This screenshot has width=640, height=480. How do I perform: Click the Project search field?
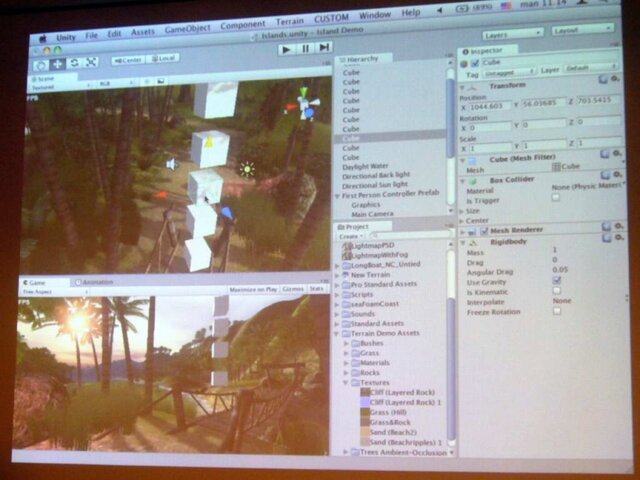(x=410, y=235)
